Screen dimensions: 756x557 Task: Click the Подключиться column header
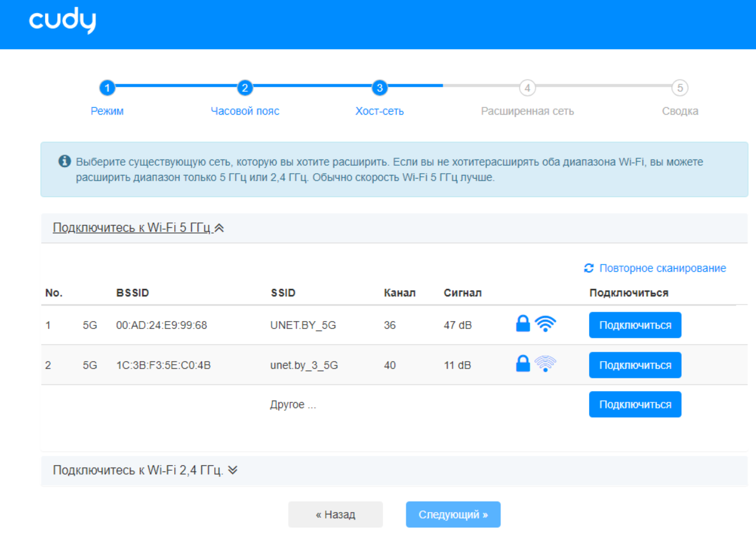pyautogui.click(x=629, y=293)
